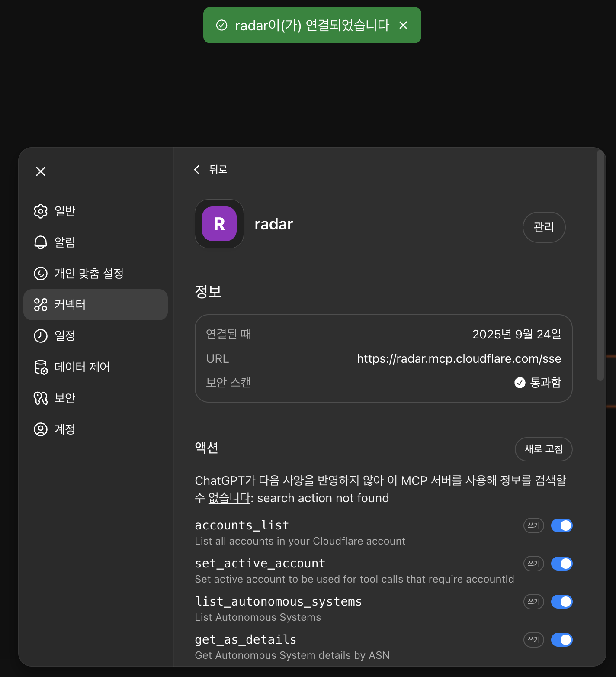The image size is (616, 677).
Task: Click the set_active_account action name
Action: pyautogui.click(x=260, y=564)
